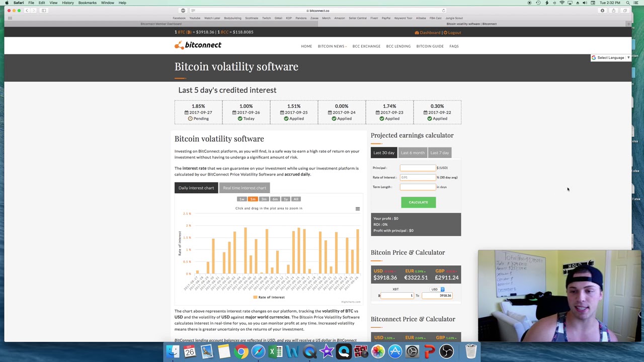Switch to Daily interest chart tab
Viewport: 644px width, 362px height.
(x=196, y=188)
